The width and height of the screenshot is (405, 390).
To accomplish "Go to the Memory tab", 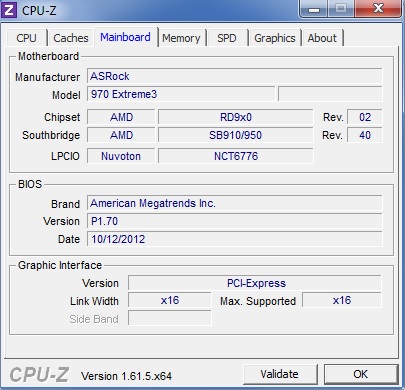I will click(181, 38).
